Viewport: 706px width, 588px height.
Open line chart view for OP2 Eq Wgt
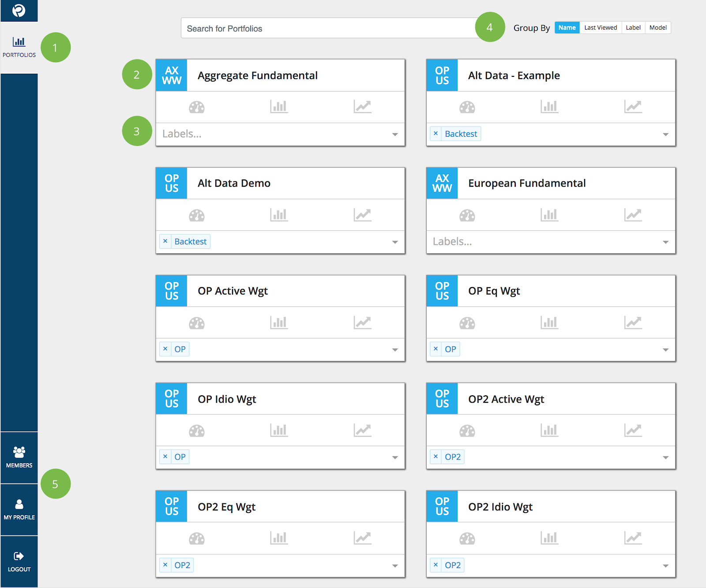362,538
